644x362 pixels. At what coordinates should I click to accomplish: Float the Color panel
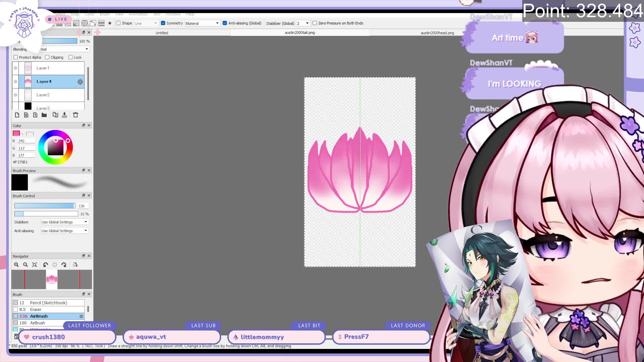[84, 125]
